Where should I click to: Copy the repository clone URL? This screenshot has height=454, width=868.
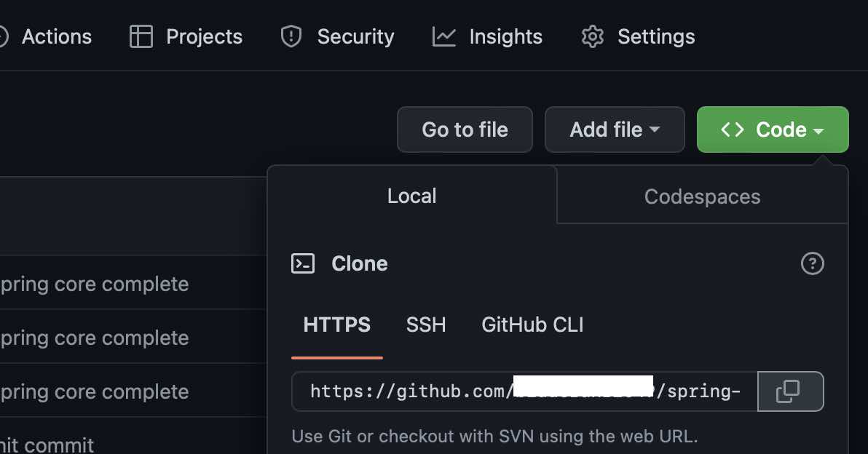[x=791, y=391]
